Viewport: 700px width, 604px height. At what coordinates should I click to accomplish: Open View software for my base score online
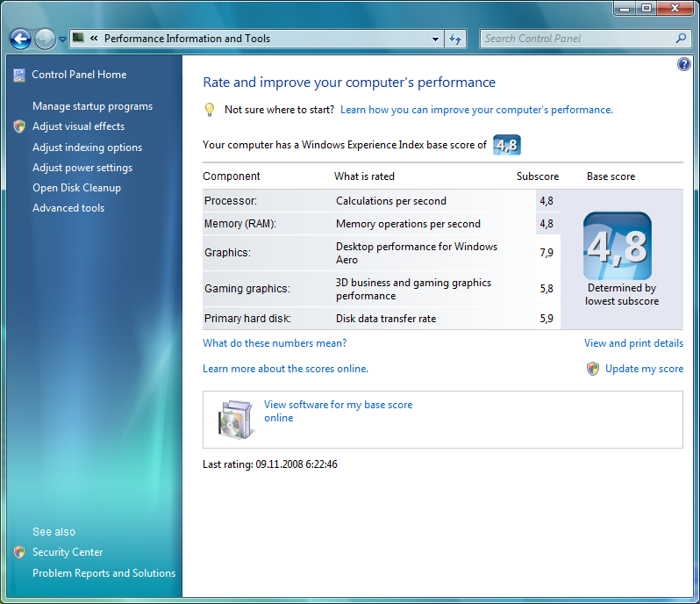[x=338, y=411]
